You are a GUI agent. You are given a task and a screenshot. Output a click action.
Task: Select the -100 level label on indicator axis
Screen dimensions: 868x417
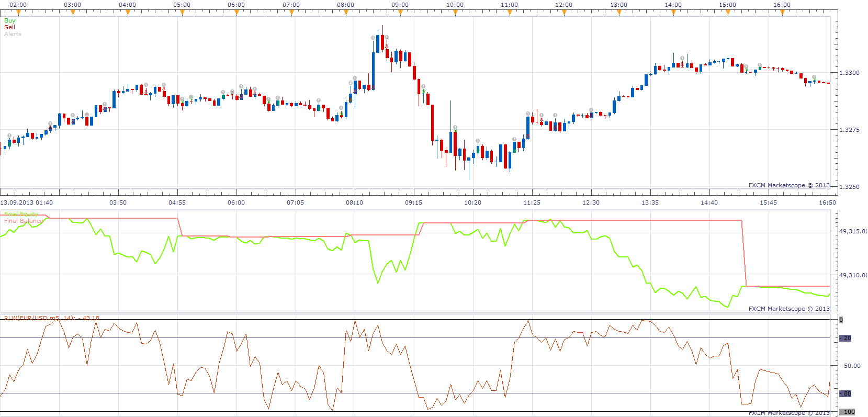(x=847, y=412)
